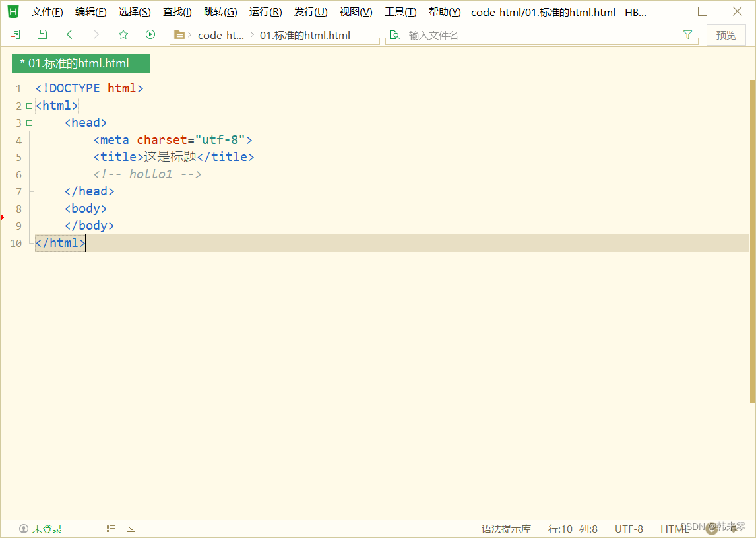This screenshot has width=756, height=538.
Task: Click the folder icon in the breadcrumb bar
Action: pos(180,34)
